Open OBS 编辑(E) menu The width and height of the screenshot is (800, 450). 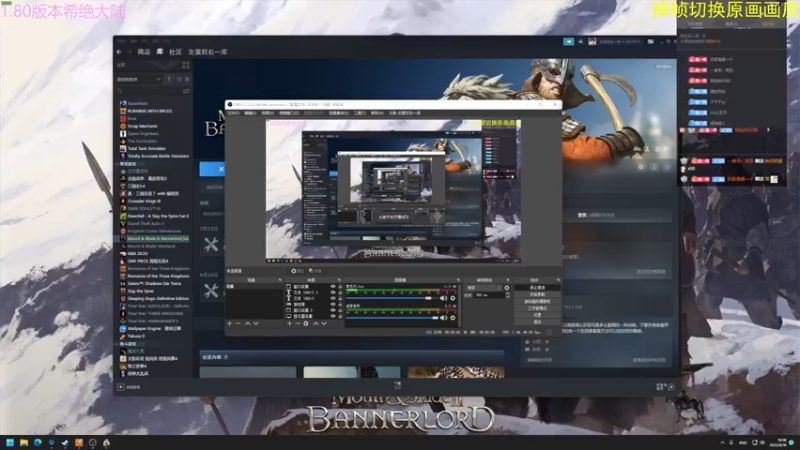coord(250,113)
